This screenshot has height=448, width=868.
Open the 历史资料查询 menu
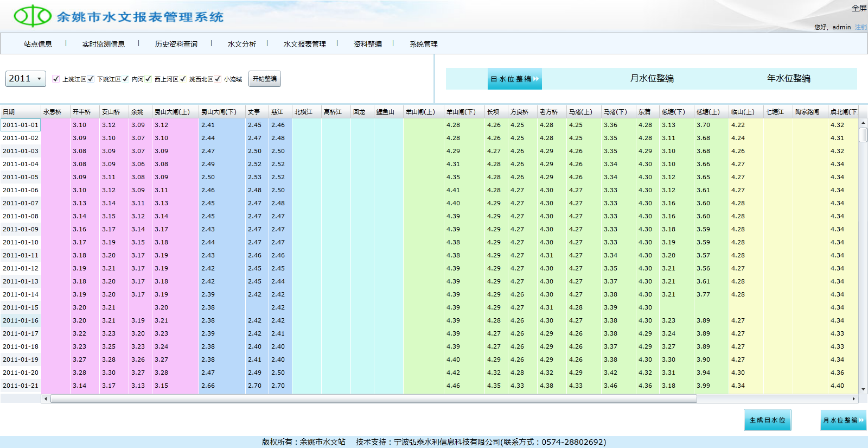[176, 44]
